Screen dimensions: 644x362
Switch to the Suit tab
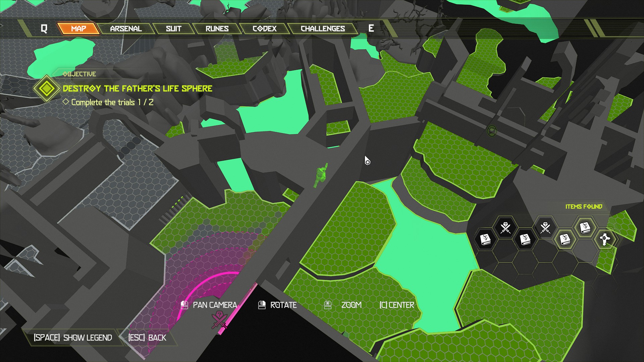click(173, 28)
